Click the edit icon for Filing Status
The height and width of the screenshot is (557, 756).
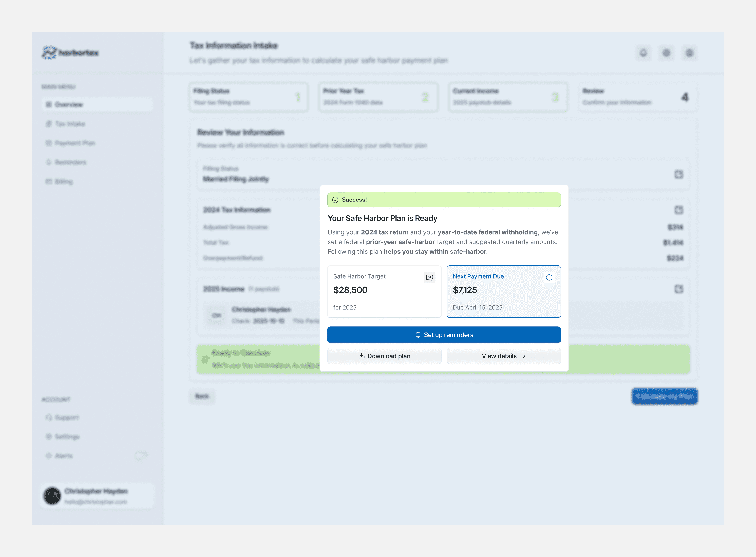pos(679,174)
